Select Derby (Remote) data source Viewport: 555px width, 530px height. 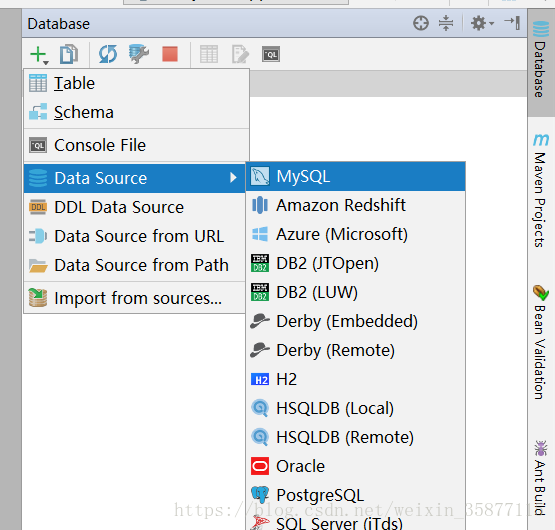(x=355, y=351)
